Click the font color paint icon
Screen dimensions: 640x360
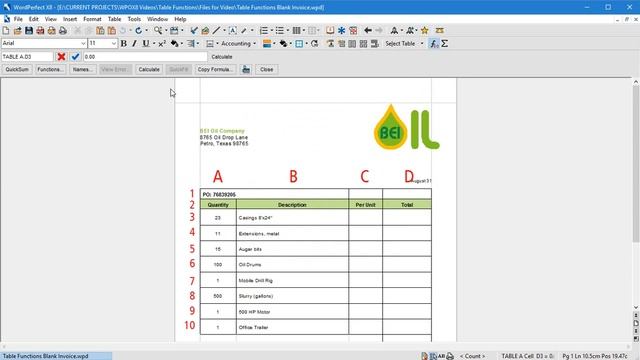click(x=175, y=43)
